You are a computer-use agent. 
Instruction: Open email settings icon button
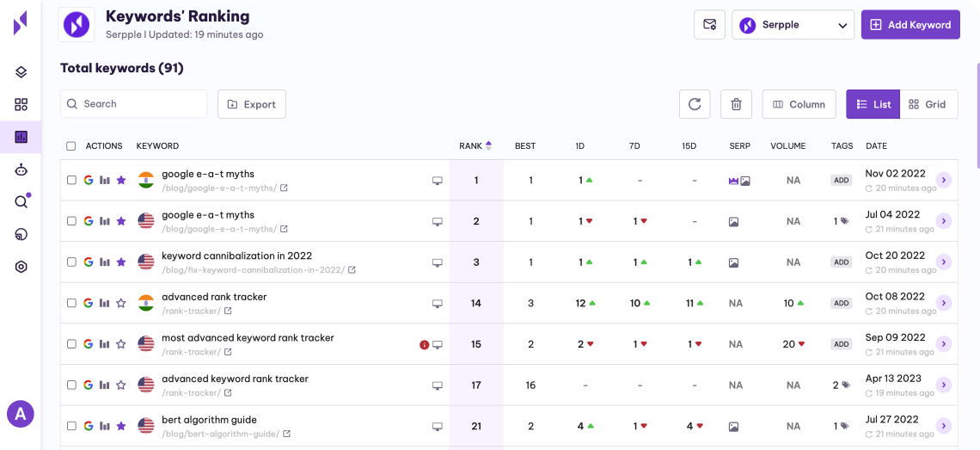click(709, 25)
